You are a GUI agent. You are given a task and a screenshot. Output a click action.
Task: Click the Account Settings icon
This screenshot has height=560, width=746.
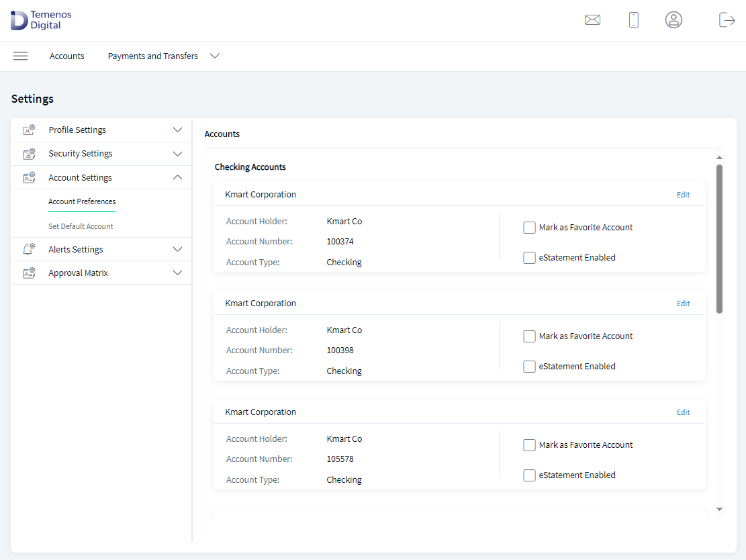coord(29,177)
